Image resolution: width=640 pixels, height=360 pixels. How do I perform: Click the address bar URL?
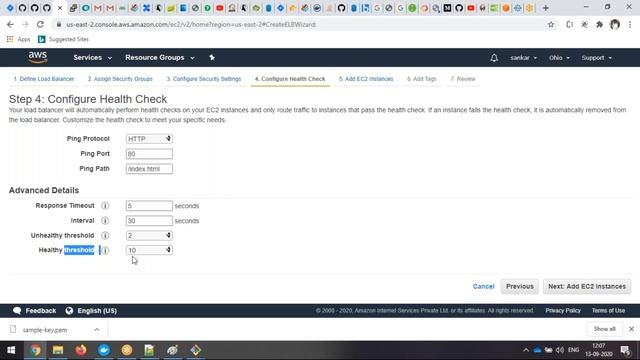click(191, 24)
